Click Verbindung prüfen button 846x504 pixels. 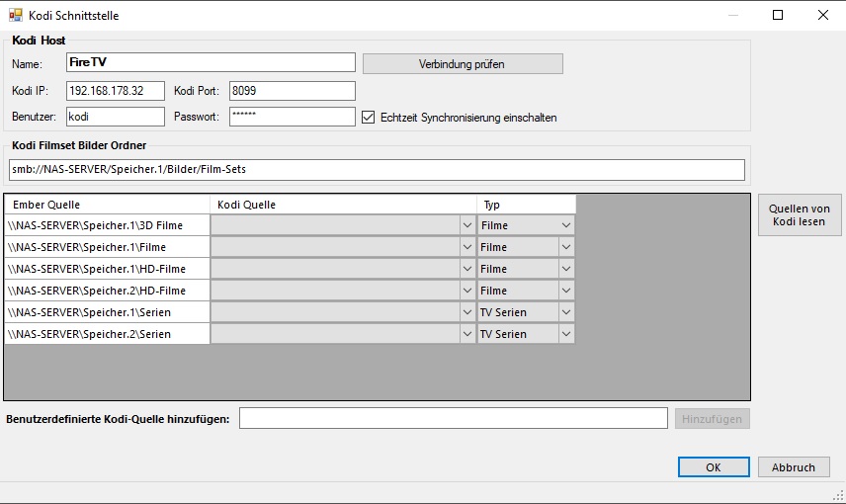[463, 63]
